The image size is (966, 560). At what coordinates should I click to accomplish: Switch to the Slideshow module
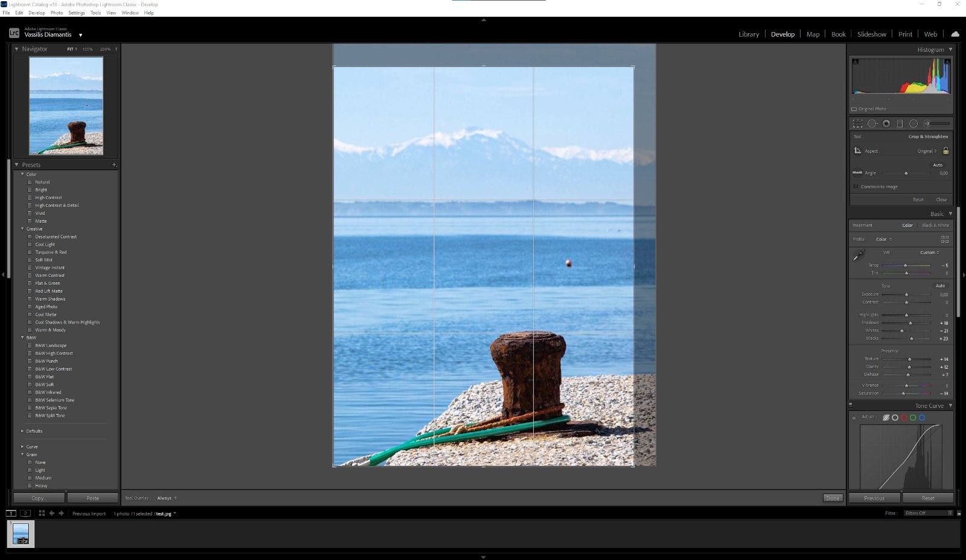click(872, 34)
